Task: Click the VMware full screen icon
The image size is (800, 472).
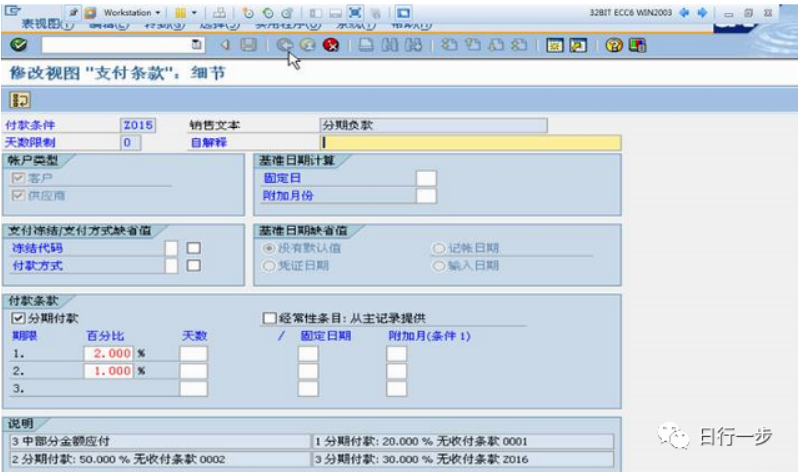Action: point(356,13)
